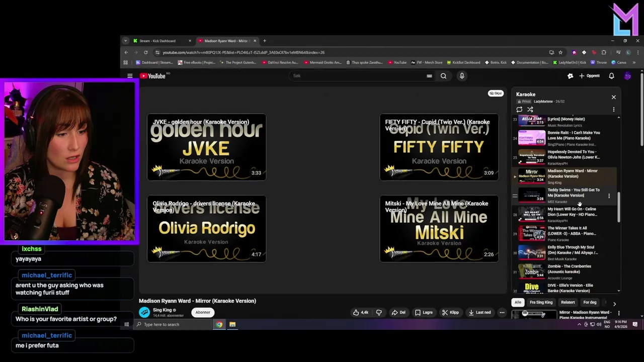The image size is (644, 362).
Task: Switch to Stream - Kick Dashboard tab
Action: tap(162, 41)
